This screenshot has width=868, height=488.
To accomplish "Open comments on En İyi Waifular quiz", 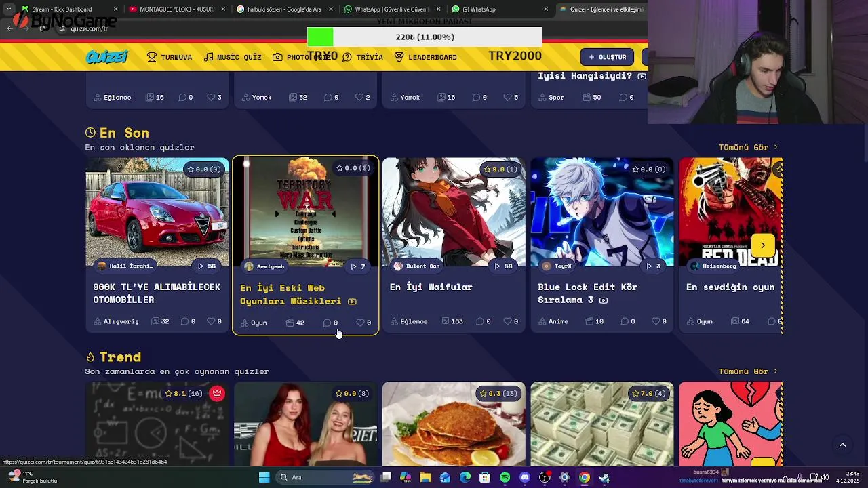I will pyautogui.click(x=479, y=321).
